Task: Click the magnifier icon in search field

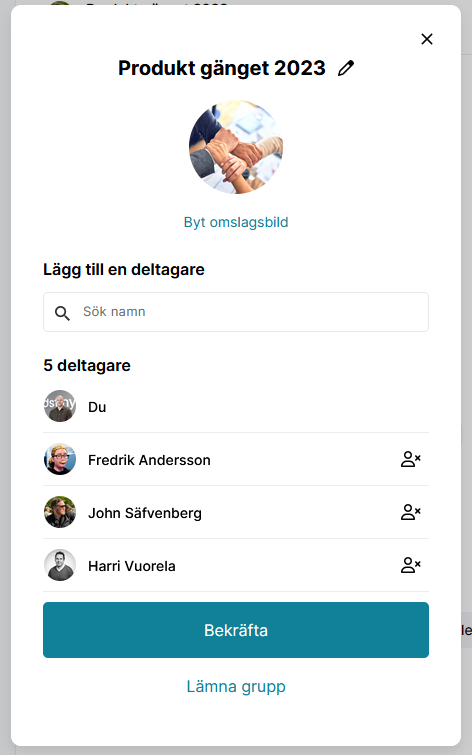Action: coord(62,313)
